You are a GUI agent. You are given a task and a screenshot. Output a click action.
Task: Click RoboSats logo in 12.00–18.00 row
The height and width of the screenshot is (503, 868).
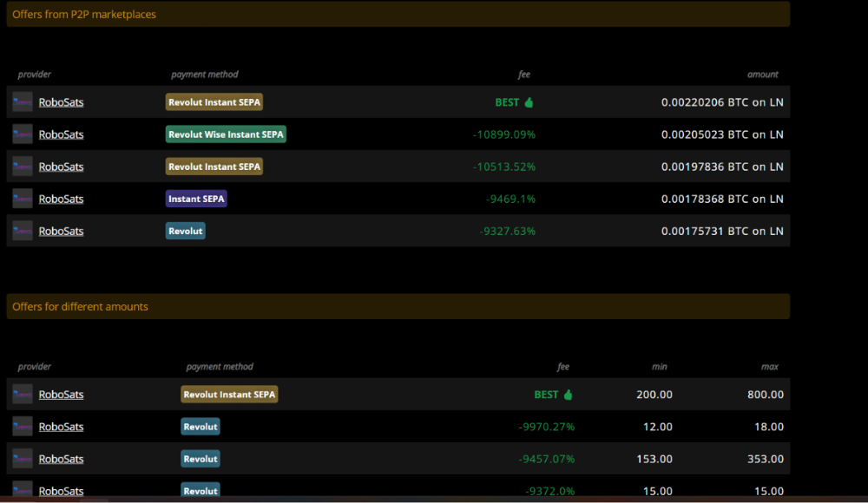click(23, 426)
